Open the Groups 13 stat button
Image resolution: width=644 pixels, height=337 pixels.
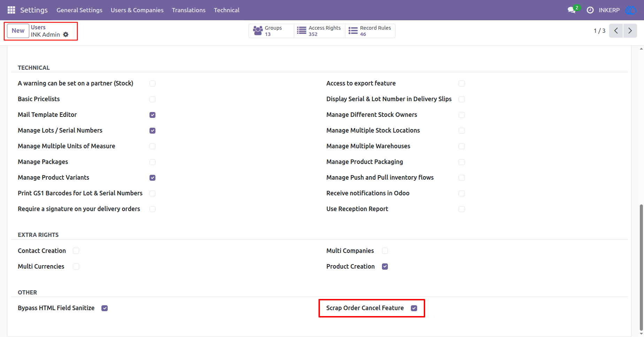(271, 31)
